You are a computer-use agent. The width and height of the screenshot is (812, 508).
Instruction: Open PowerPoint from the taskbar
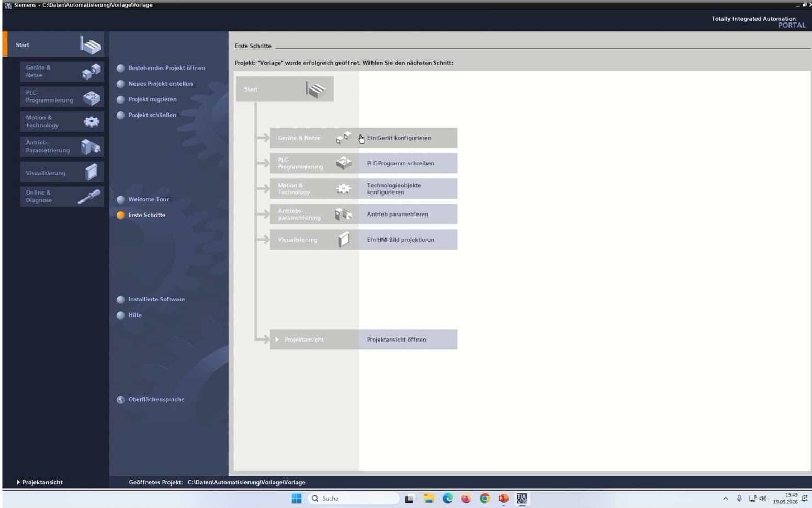pos(503,499)
